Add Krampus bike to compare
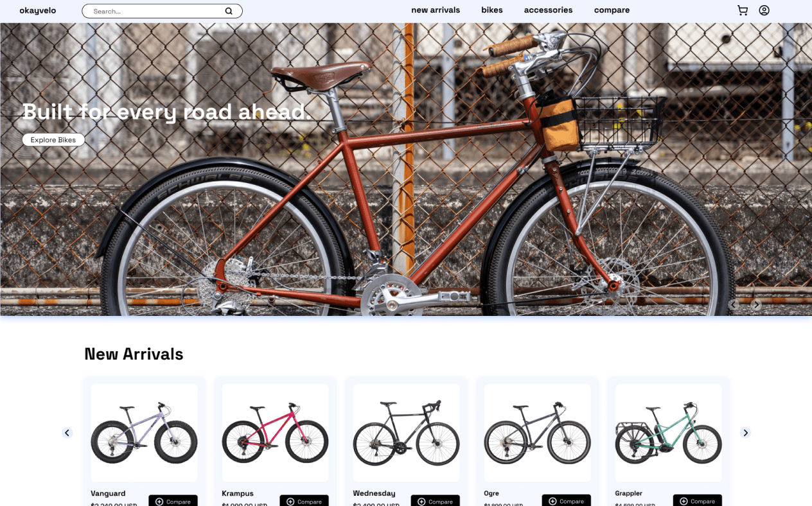The image size is (812, 506). click(304, 501)
